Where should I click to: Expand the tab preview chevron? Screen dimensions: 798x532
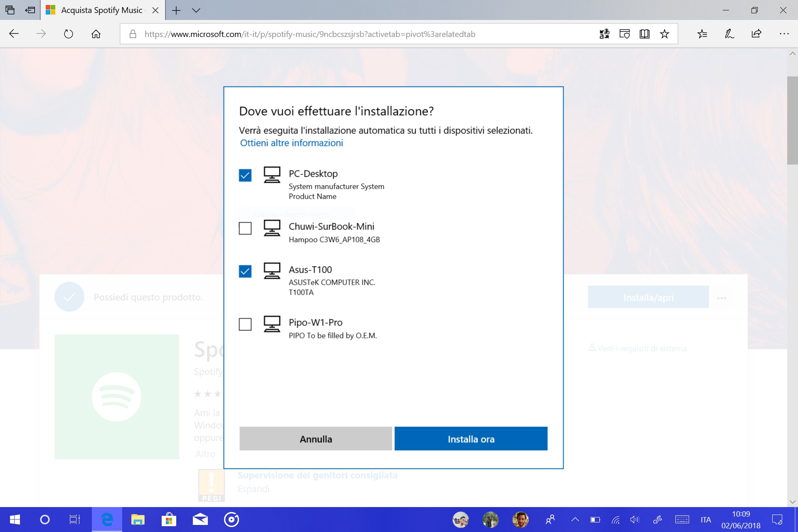196,10
